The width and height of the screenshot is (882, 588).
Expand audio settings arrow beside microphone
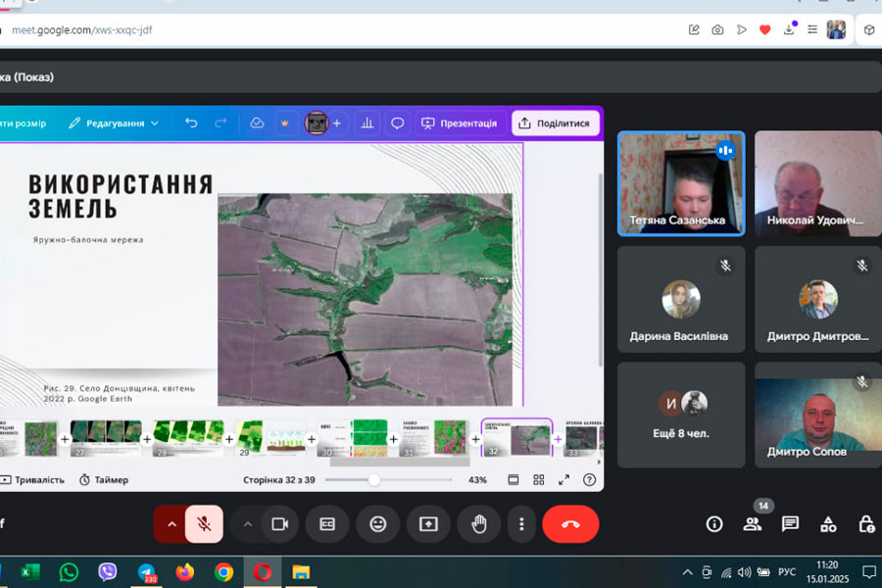click(171, 524)
